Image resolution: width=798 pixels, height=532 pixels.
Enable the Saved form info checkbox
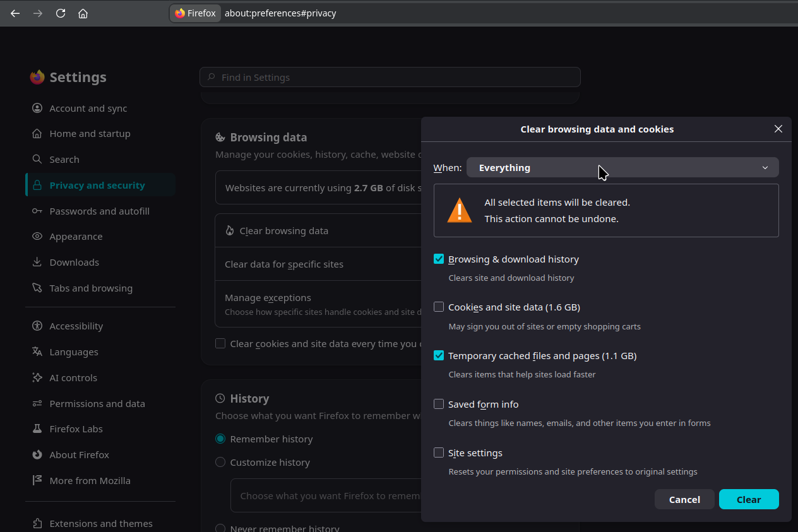[439, 404]
